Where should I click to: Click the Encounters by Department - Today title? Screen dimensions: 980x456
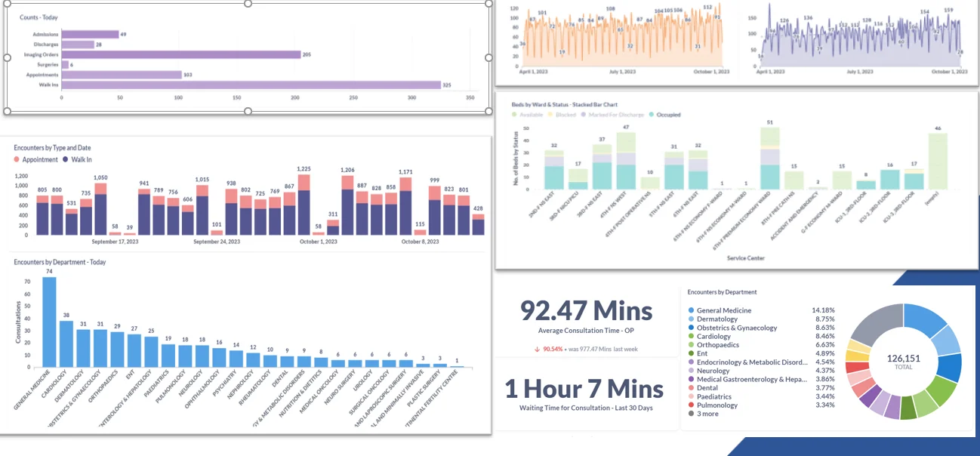(x=60, y=262)
